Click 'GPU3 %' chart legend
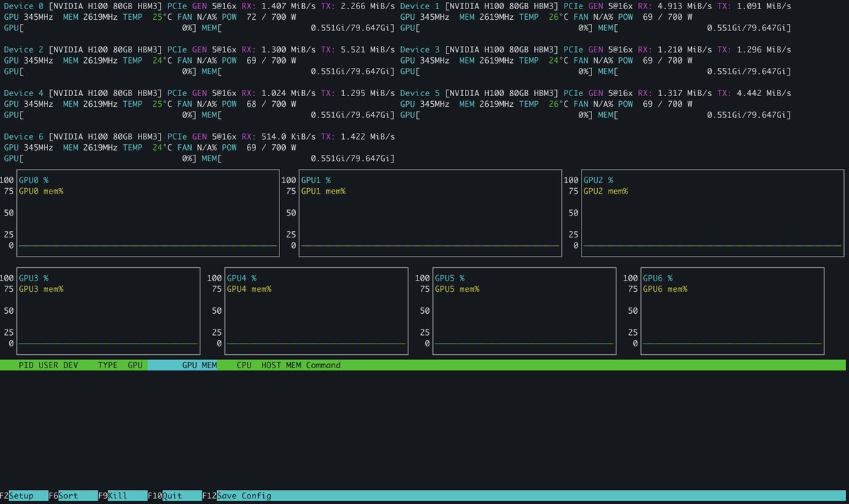The image size is (849, 504). [x=33, y=278]
